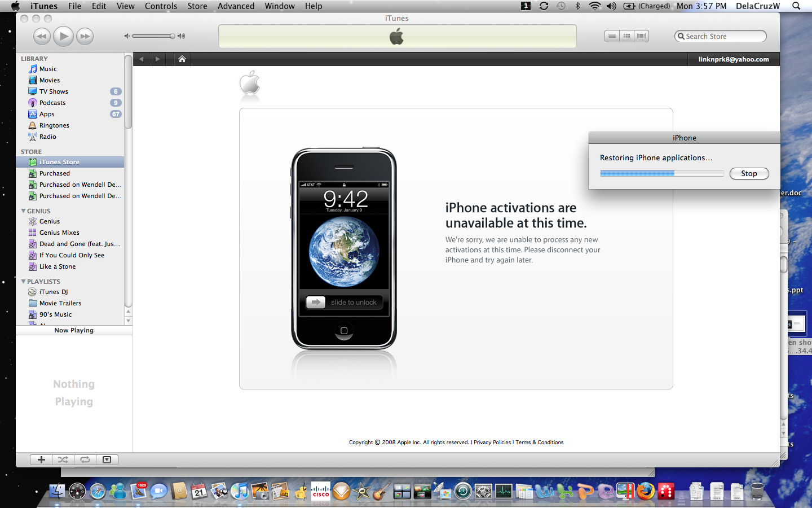Viewport: 812px width, 508px height.
Task: Click the Now Playing panel header
Action: tap(74, 330)
